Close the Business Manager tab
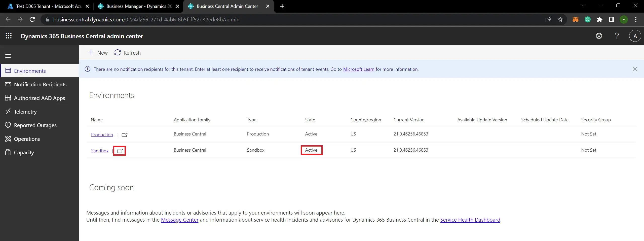644x241 pixels. pos(177,6)
